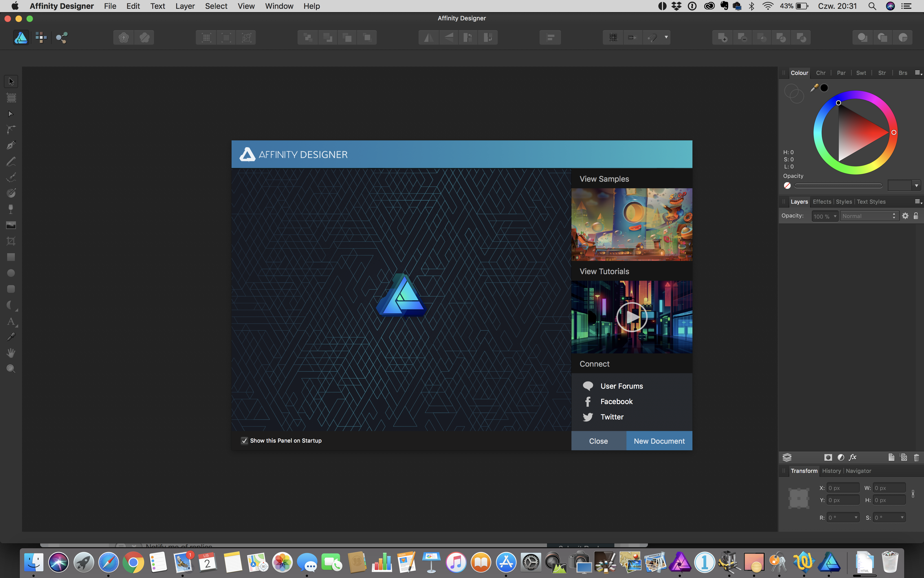Open Google Chrome from the Dock
The image size is (924, 578).
[133, 563]
